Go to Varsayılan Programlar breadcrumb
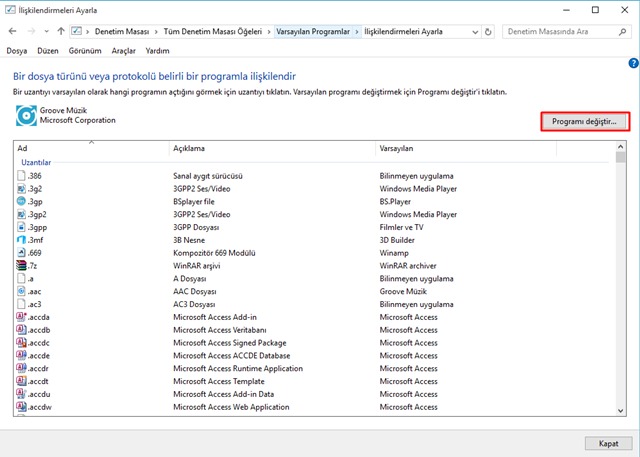 click(313, 31)
